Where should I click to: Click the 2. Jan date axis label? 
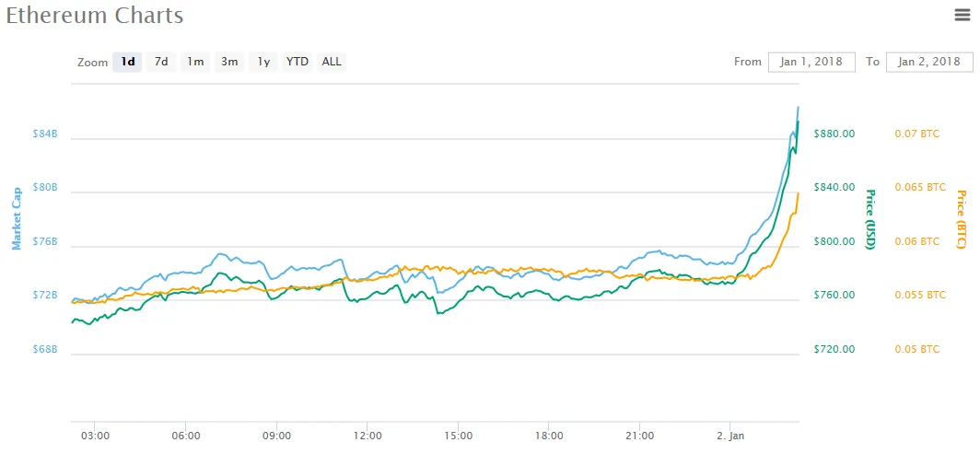pyautogui.click(x=730, y=436)
